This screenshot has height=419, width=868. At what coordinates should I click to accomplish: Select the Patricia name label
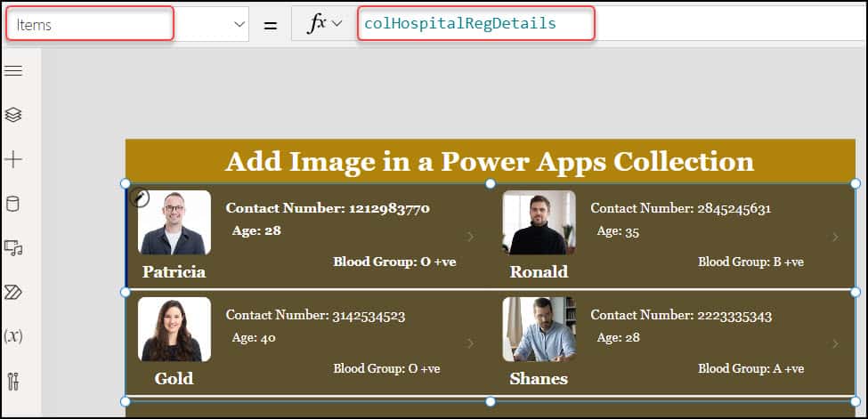coord(174,271)
